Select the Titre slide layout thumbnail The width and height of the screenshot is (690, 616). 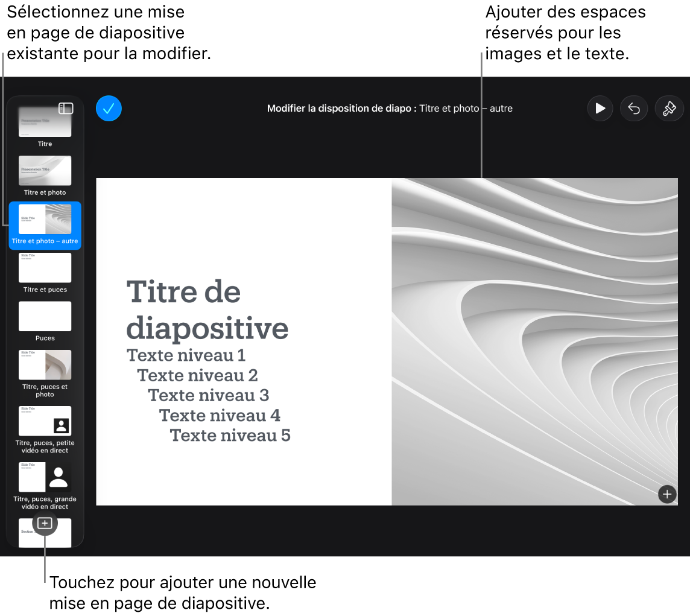pyautogui.click(x=45, y=122)
